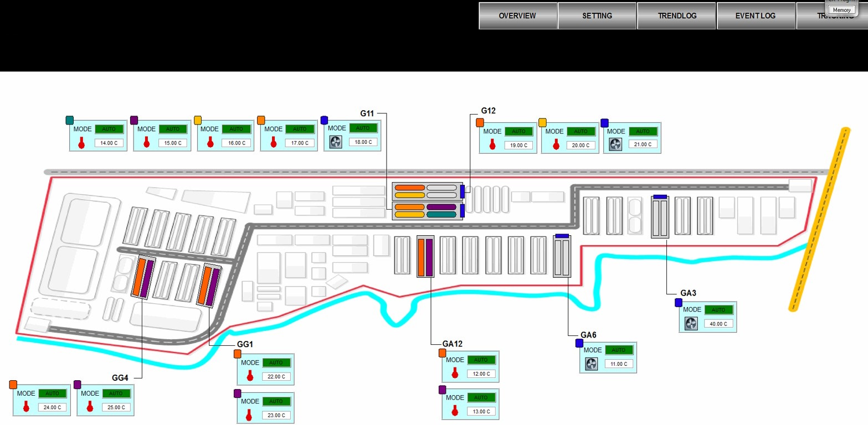Click AUTO button on the 25.00 C panel
Viewport: 868px width, 425px height.
(x=116, y=393)
